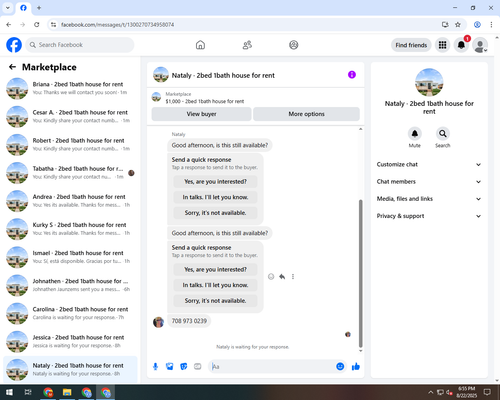500x400 pixels.
Task: Open the Tabatha conversation
Action: (70, 173)
